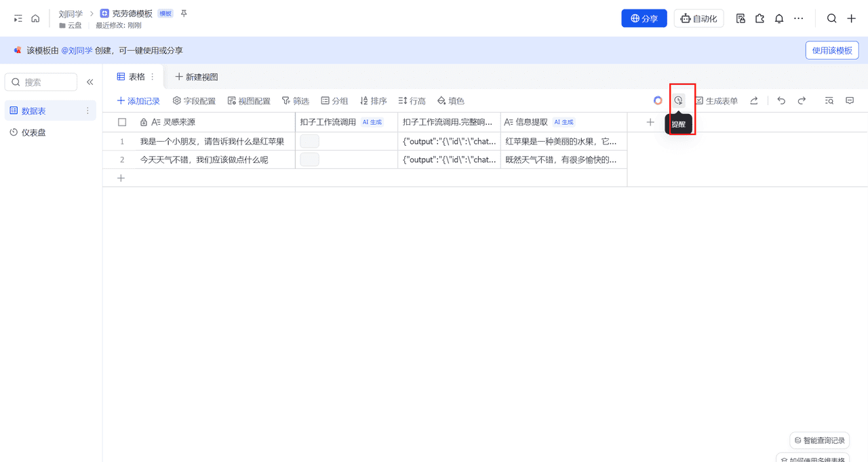Open the notification bell icon
This screenshot has height=462, width=868.
click(x=778, y=18)
